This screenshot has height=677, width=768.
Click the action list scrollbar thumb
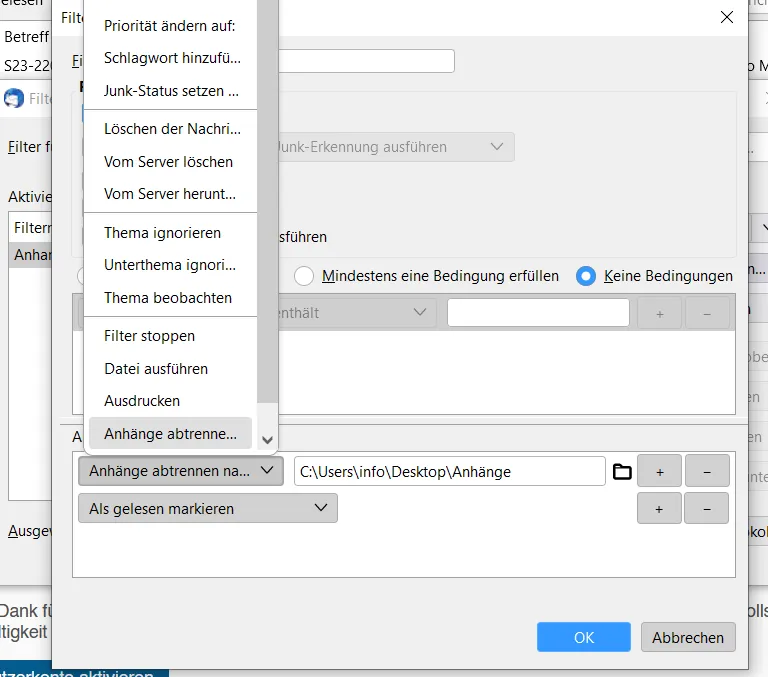pyautogui.click(x=267, y=201)
